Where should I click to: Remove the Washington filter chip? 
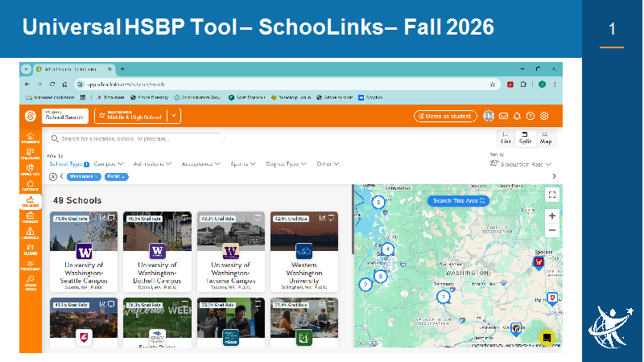(x=97, y=177)
